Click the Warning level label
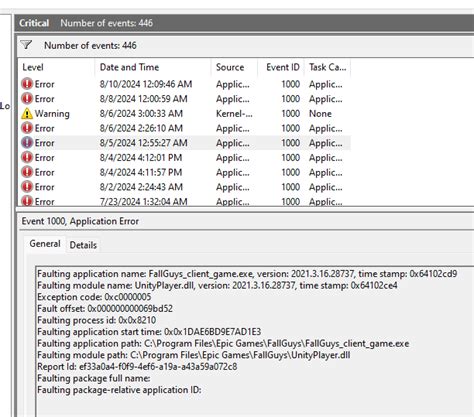 [x=52, y=114]
